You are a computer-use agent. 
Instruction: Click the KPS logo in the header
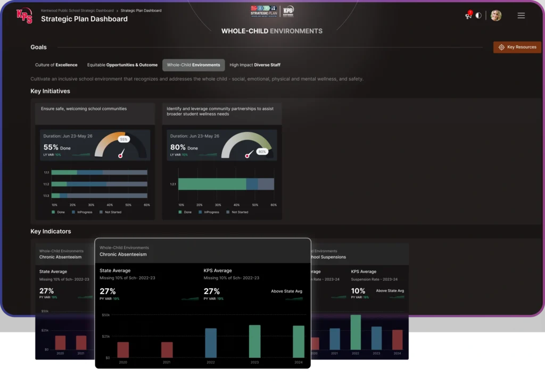pos(24,15)
